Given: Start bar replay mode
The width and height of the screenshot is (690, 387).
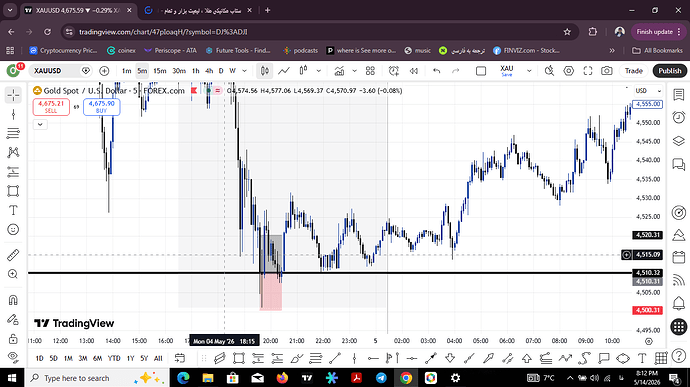Looking at the screenshot, I should [x=414, y=71].
